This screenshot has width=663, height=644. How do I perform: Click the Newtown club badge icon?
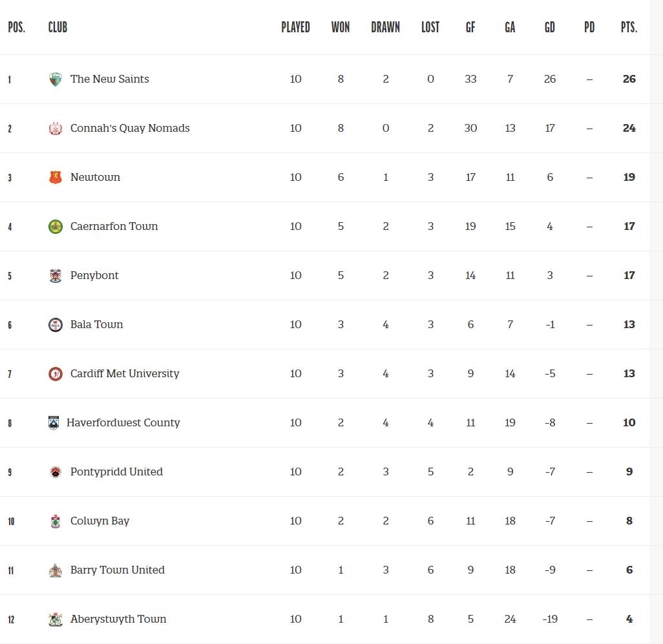[x=56, y=178]
